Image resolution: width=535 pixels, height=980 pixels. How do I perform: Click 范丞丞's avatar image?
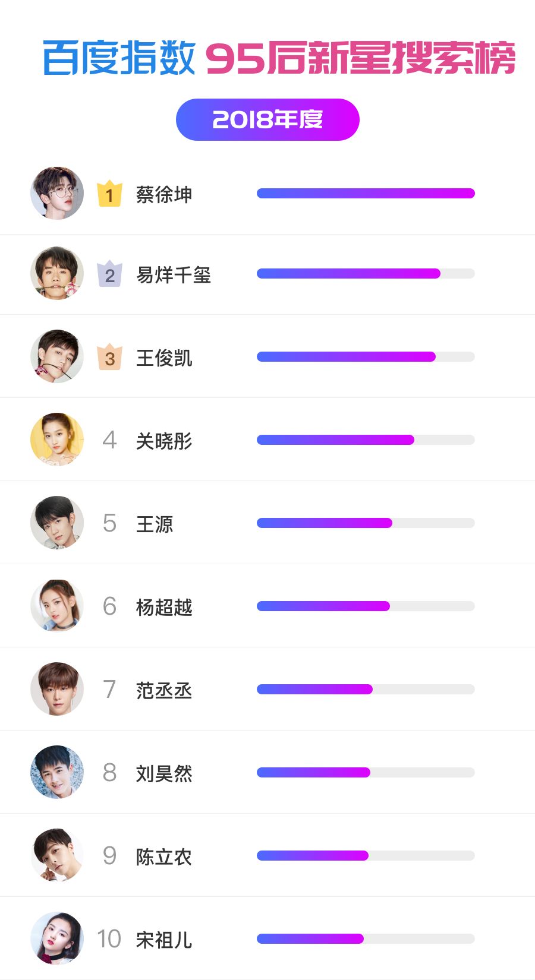pos(57,689)
